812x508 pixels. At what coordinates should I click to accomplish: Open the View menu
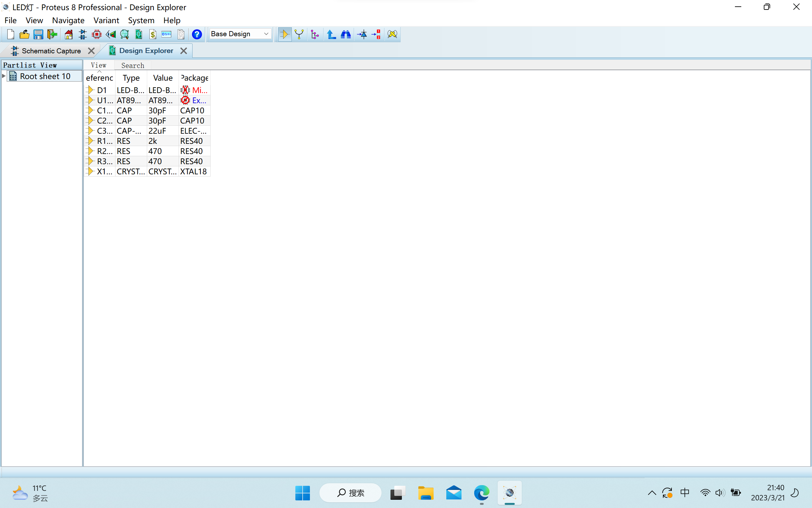[x=34, y=20]
